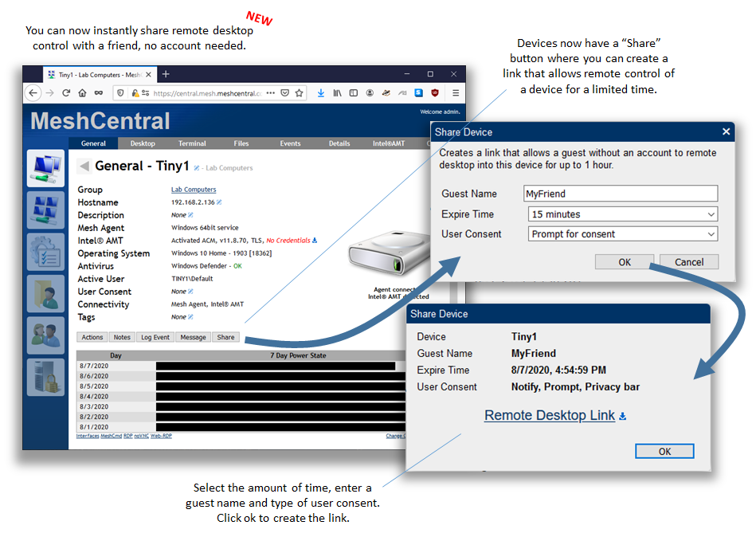
Task: Open the My Files sidebar icon
Action: 45,293
